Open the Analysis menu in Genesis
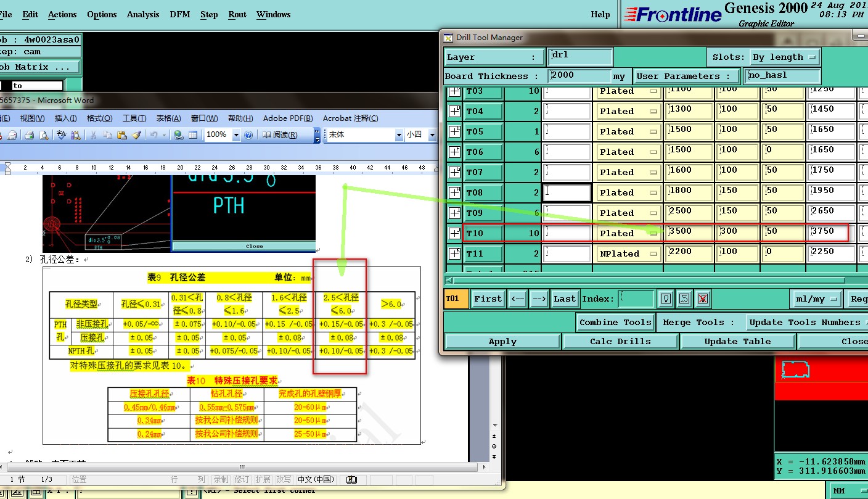The width and height of the screenshot is (868, 499). (143, 14)
